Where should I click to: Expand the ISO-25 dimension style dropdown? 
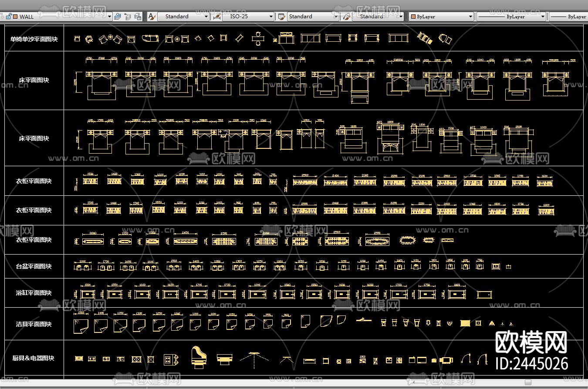coord(271,17)
